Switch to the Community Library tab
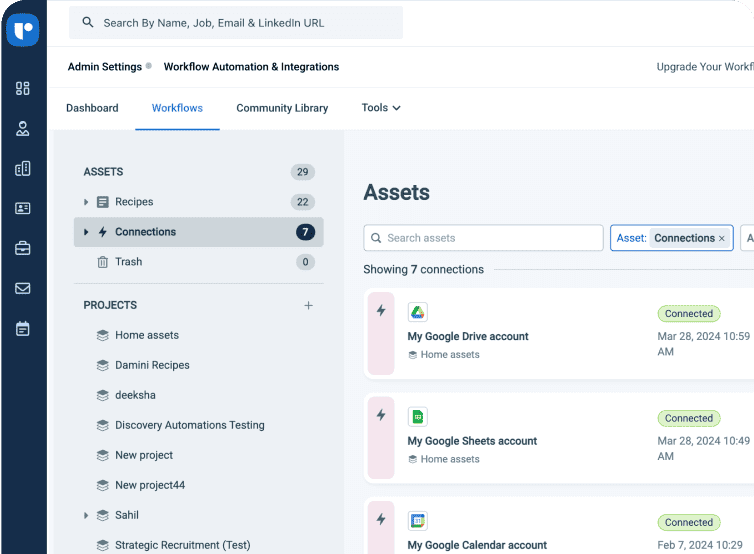 (282, 108)
